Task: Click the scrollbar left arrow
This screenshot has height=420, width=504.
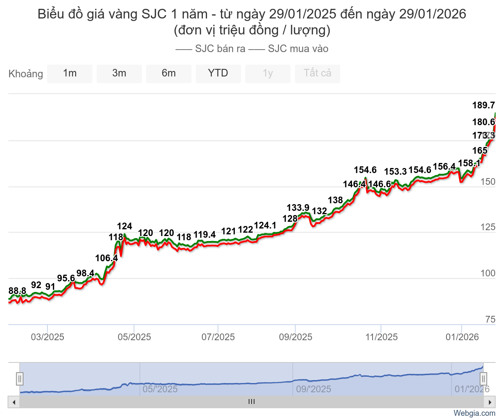Action: click(14, 402)
